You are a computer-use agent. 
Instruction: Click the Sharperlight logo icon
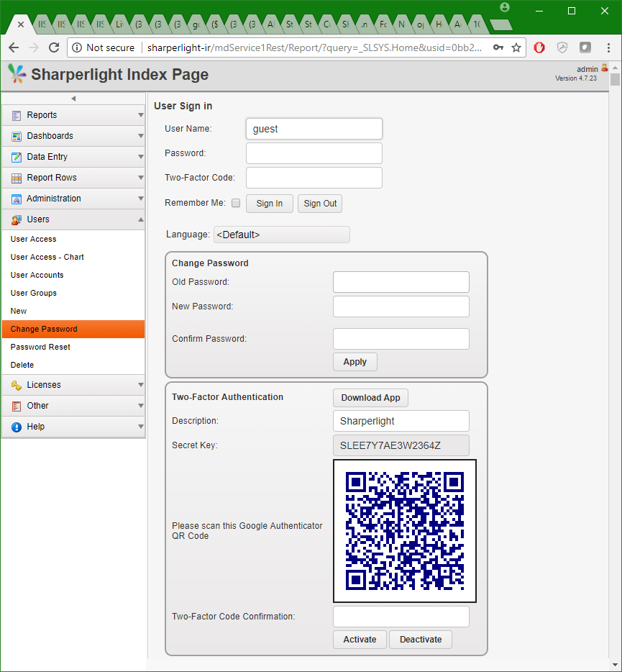pyautogui.click(x=17, y=73)
